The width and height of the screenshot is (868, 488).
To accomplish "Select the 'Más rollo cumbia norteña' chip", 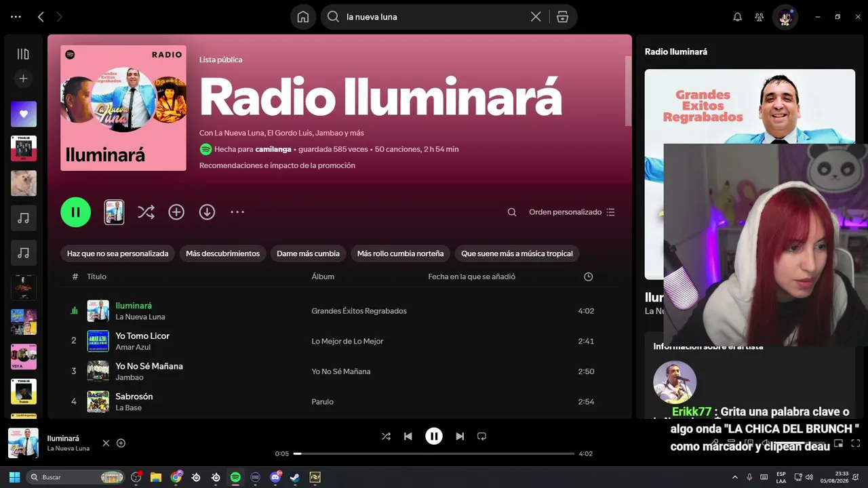I will (x=400, y=253).
